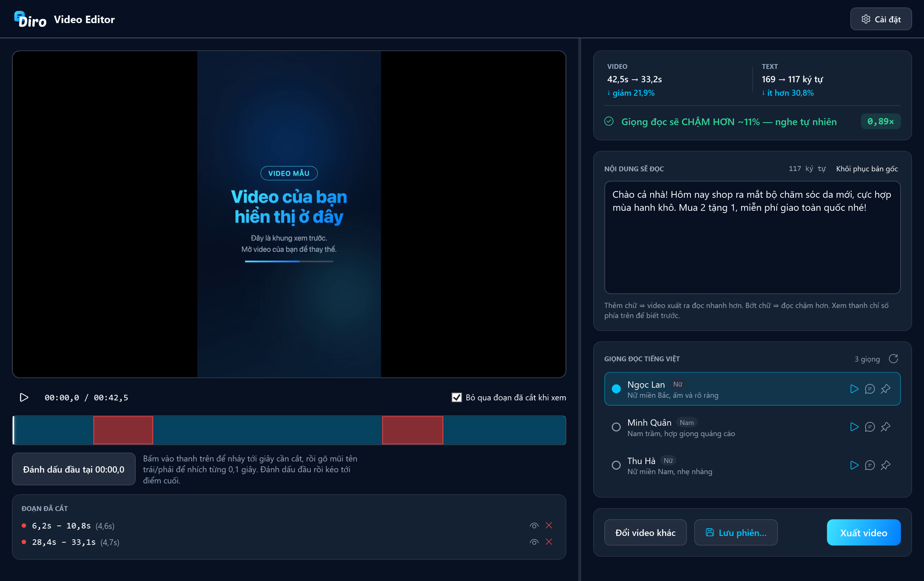Preview the 6,2s – 10,8s cut segment
The image size is (924, 581).
point(534,526)
